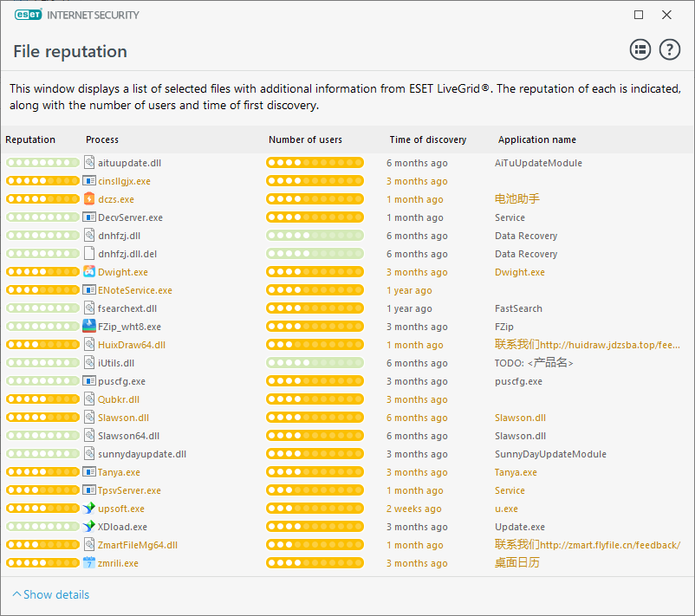
Task: Click the FZip application name
Action: [504, 327]
